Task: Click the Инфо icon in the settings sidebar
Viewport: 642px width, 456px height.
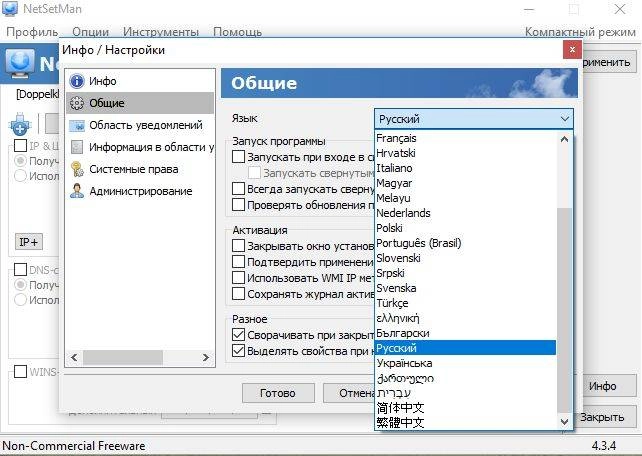Action: 77,81
